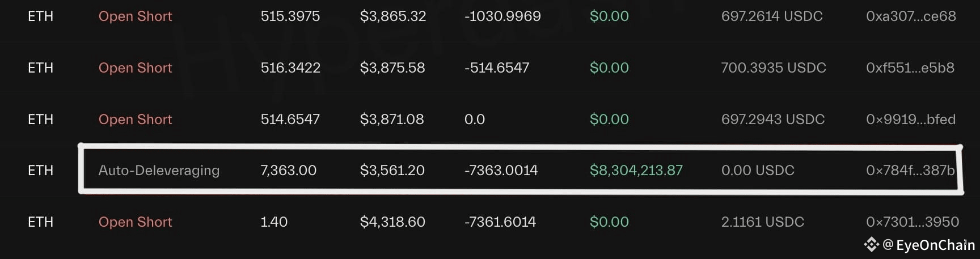The image size is (980, 259).
Task: Click Open Short in the 514.6547 row
Action: 135,120
